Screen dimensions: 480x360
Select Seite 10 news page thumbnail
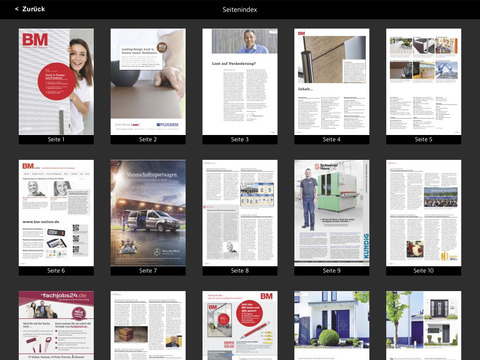pyautogui.click(x=424, y=213)
